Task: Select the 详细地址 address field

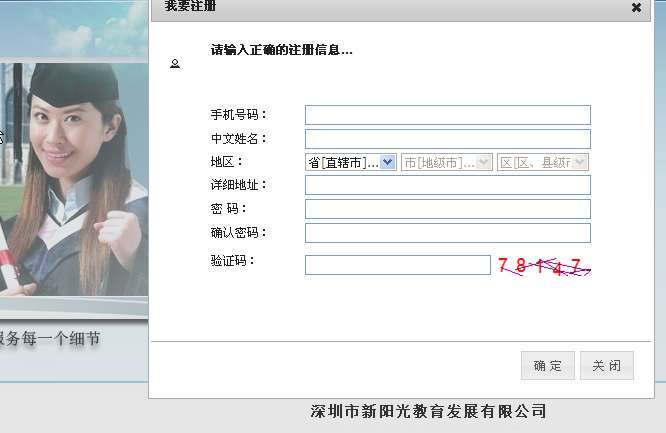Action: (x=447, y=185)
